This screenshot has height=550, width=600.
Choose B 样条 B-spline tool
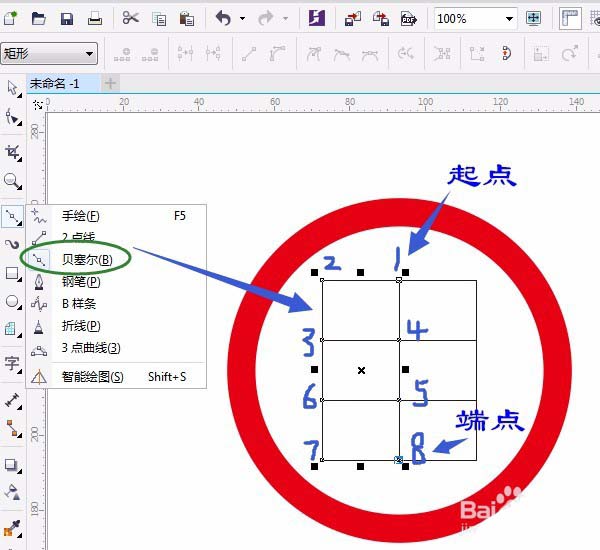[116, 304]
